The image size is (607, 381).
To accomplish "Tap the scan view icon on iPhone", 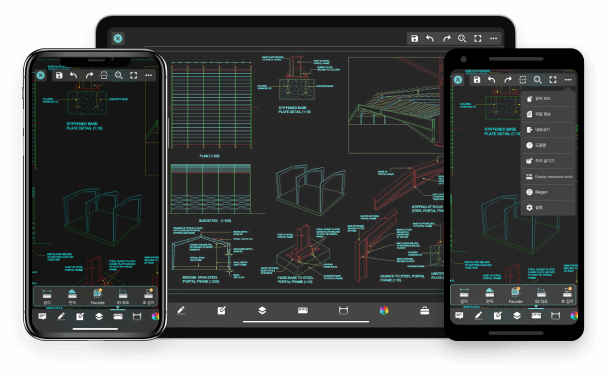I will click(104, 75).
